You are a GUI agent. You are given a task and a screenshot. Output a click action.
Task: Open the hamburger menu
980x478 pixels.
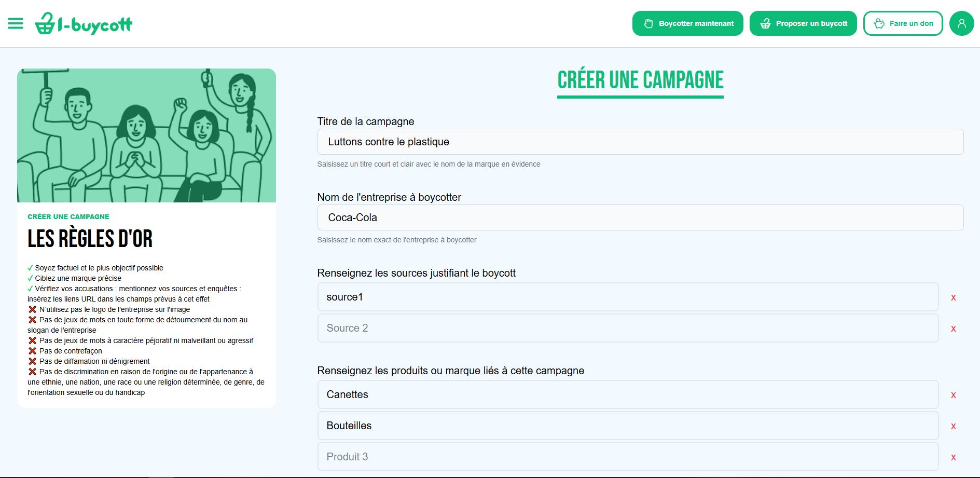(x=16, y=23)
